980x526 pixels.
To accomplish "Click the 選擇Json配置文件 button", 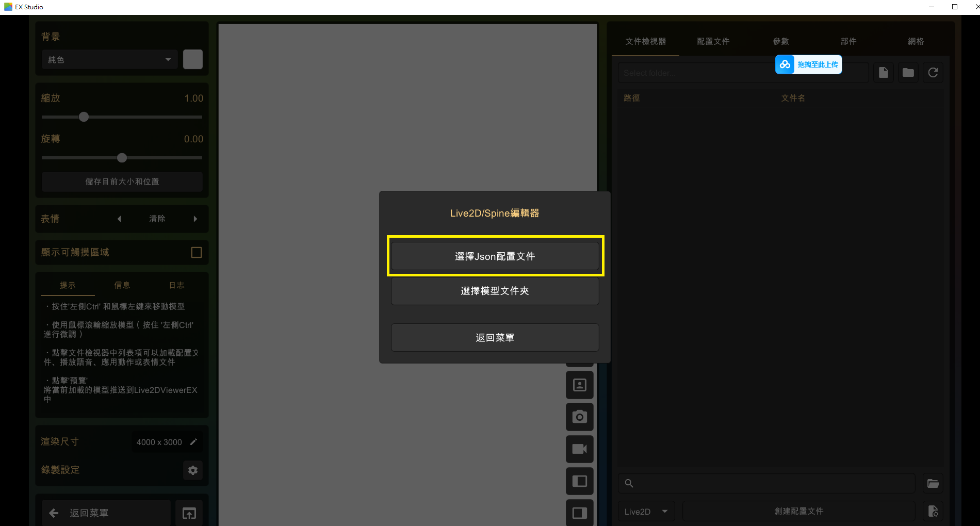I will [x=495, y=256].
